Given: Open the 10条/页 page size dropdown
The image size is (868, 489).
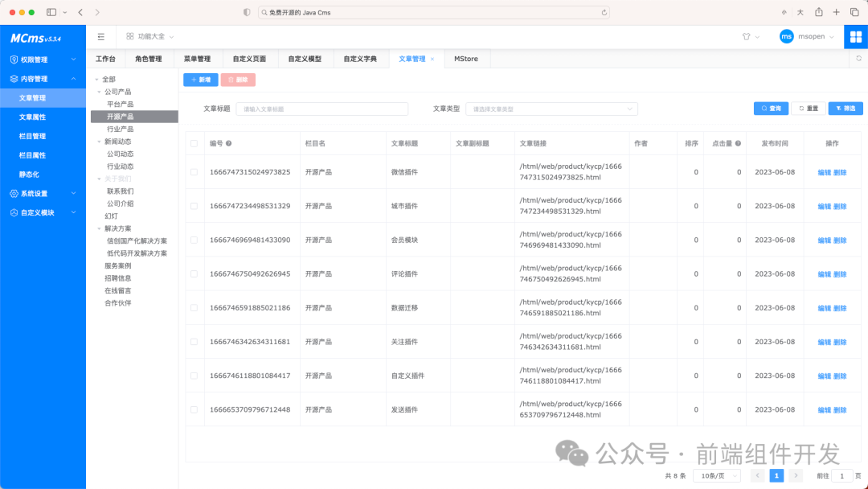Looking at the screenshot, I should click(715, 475).
